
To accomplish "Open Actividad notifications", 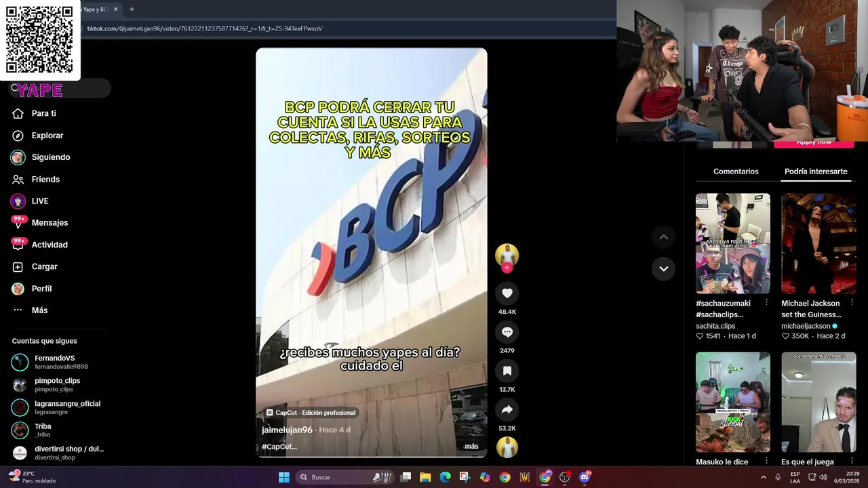I will coord(50,245).
